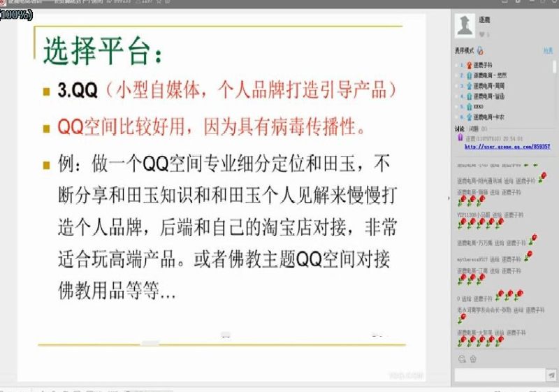Click the slide heading 选择平台
Viewport: 559px width, 392px height.
click(x=103, y=51)
